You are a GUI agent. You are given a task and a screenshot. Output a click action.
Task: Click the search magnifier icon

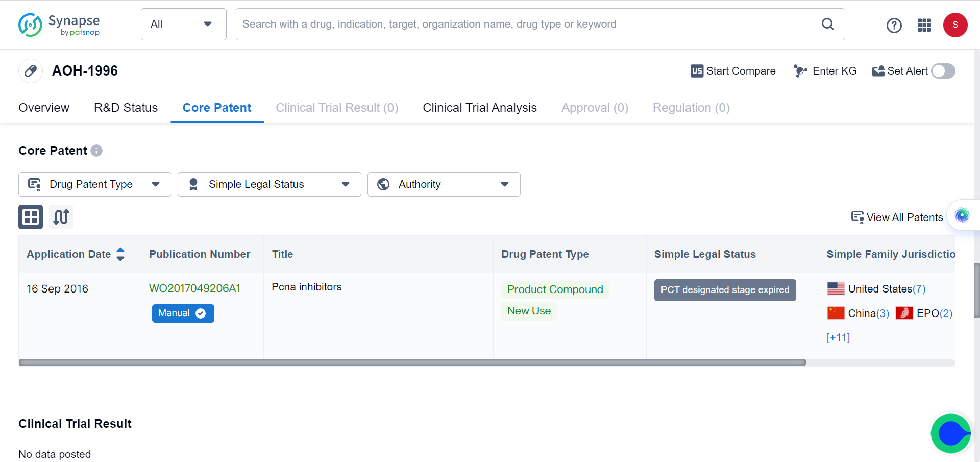[x=827, y=24]
